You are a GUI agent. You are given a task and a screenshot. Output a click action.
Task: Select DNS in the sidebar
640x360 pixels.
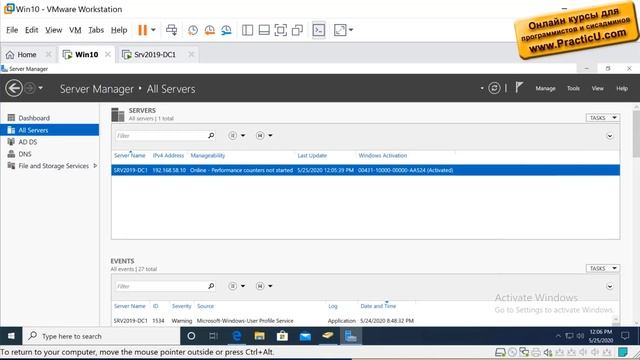coord(49,154)
